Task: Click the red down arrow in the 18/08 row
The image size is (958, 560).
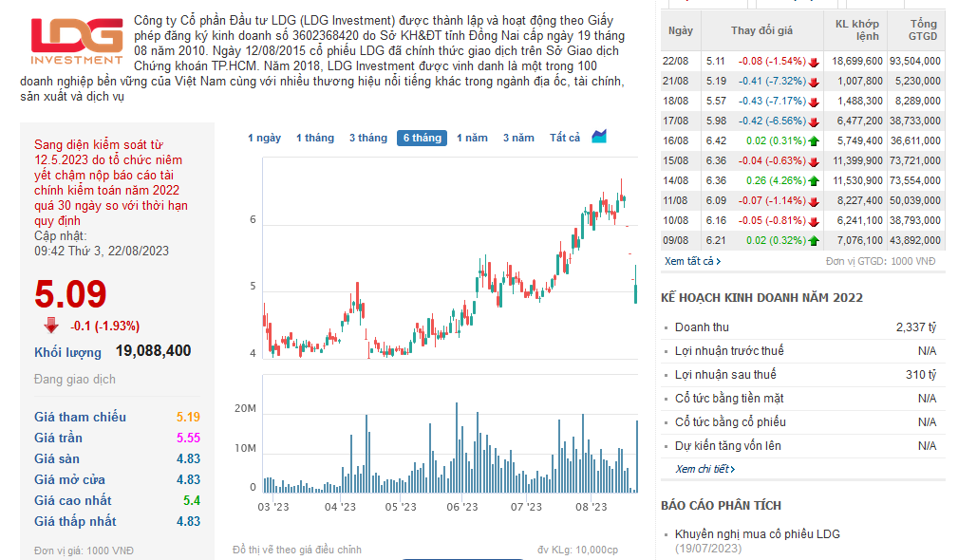Action: 813,102
